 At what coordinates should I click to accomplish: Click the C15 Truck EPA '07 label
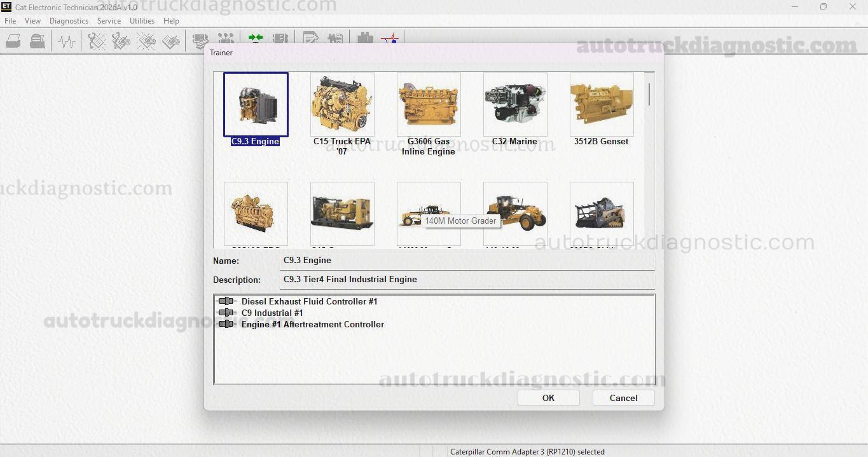[342, 146]
